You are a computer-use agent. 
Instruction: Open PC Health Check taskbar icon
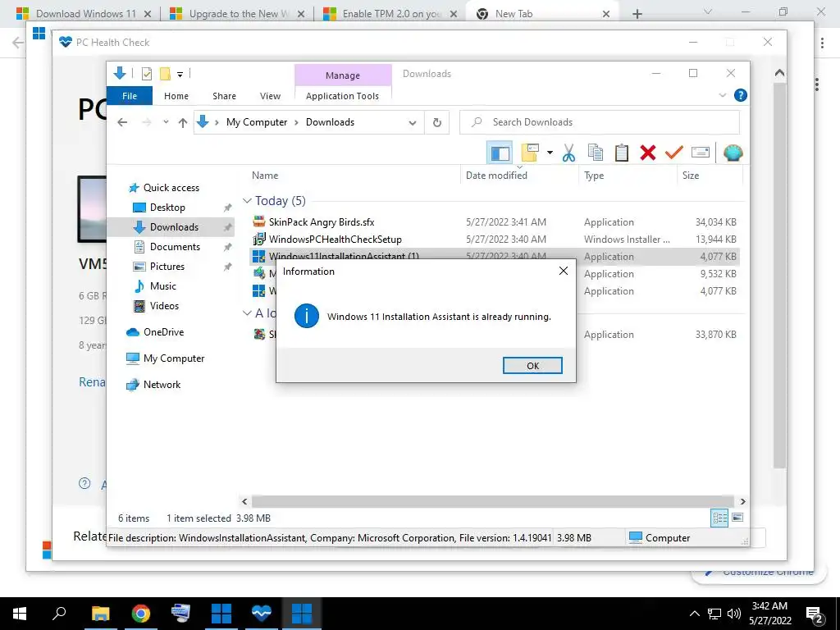tap(262, 614)
